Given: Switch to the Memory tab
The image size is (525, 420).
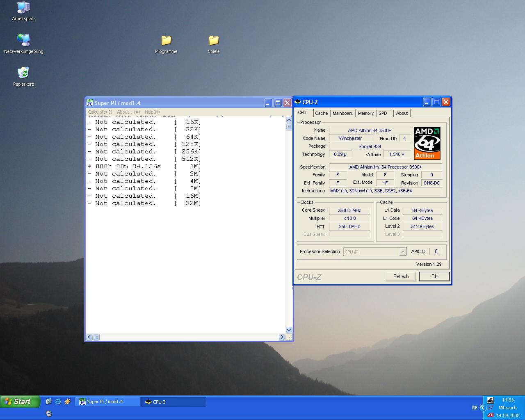Looking at the screenshot, I should (366, 113).
